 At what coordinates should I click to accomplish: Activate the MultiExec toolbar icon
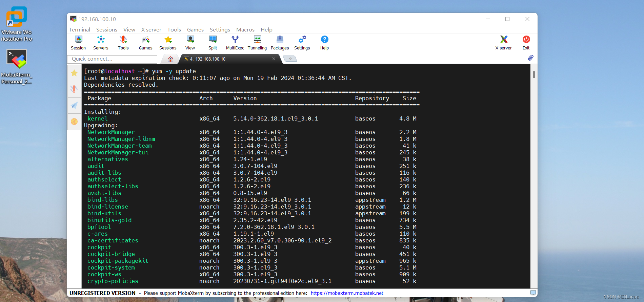[235, 43]
